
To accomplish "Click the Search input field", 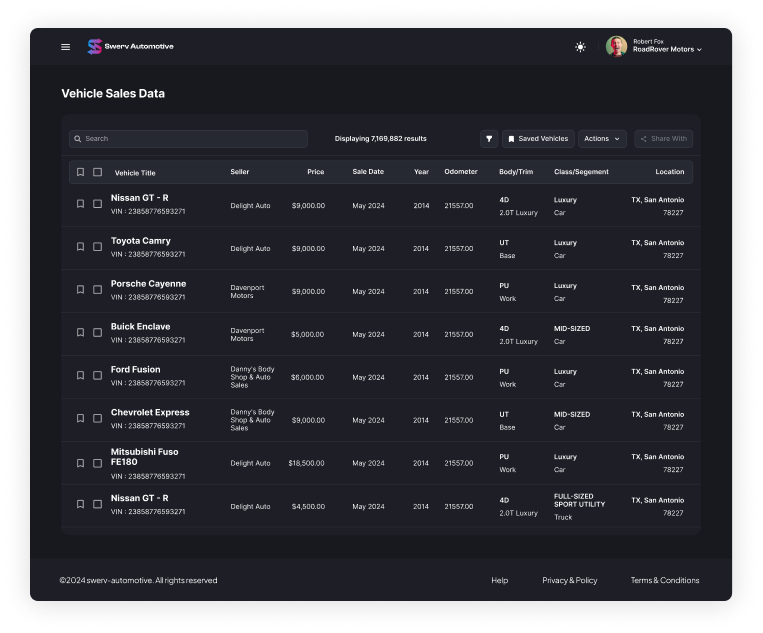I will (x=188, y=139).
